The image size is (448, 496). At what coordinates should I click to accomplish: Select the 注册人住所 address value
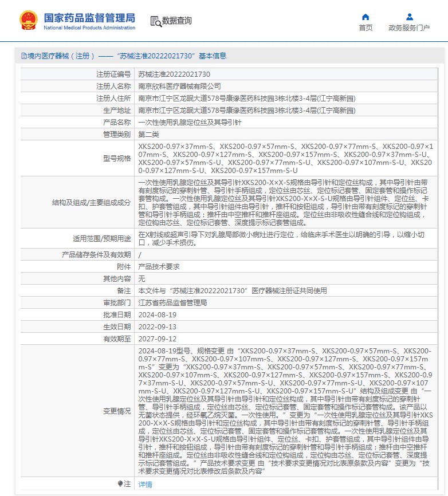(x=247, y=99)
